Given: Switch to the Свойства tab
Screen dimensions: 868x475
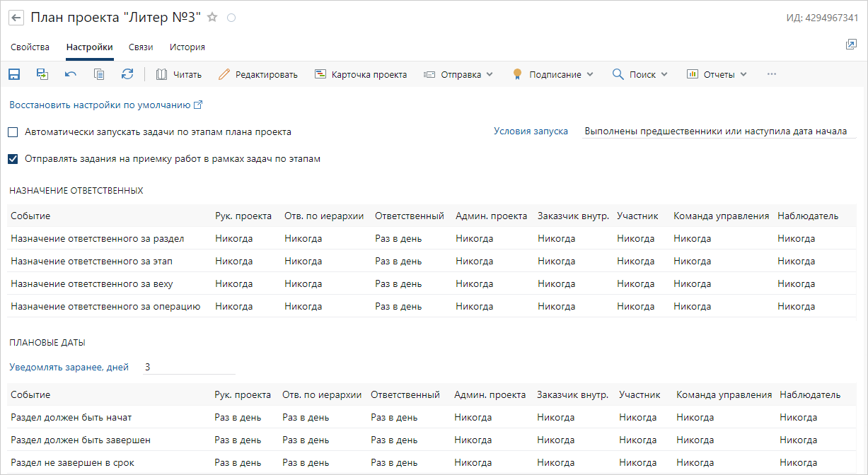Looking at the screenshot, I should pyautogui.click(x=30, y=47).
